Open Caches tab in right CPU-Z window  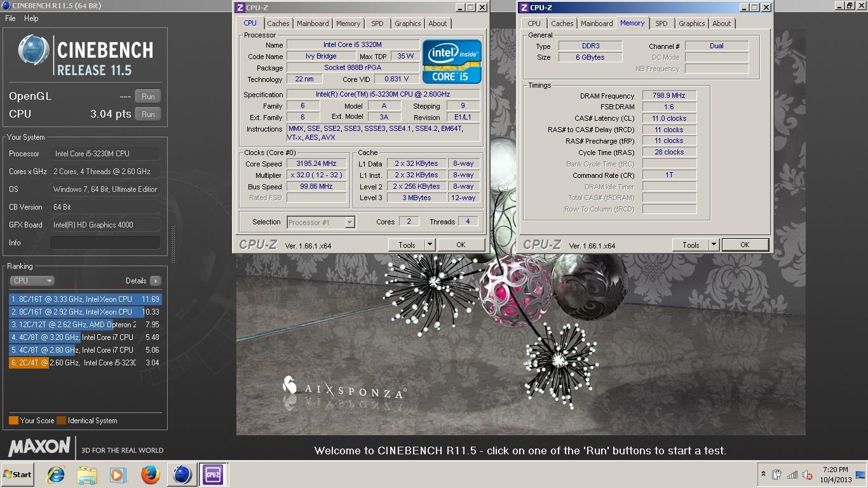tap(562, 24)
